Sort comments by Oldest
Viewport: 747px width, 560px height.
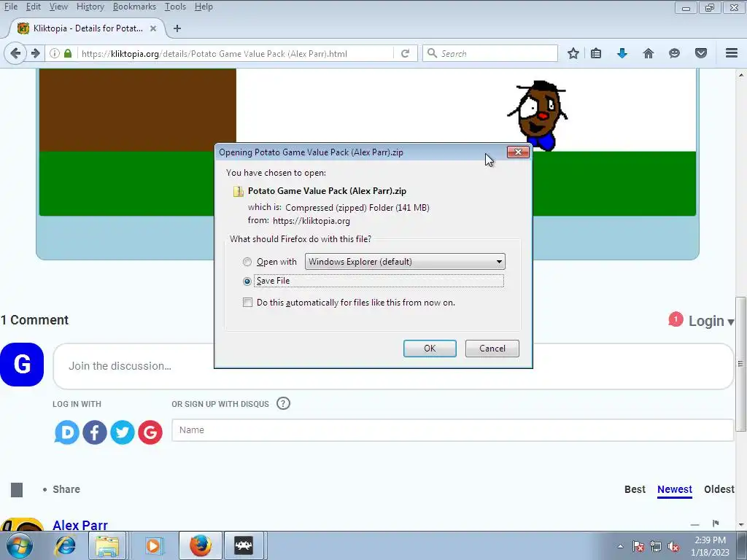719,489
